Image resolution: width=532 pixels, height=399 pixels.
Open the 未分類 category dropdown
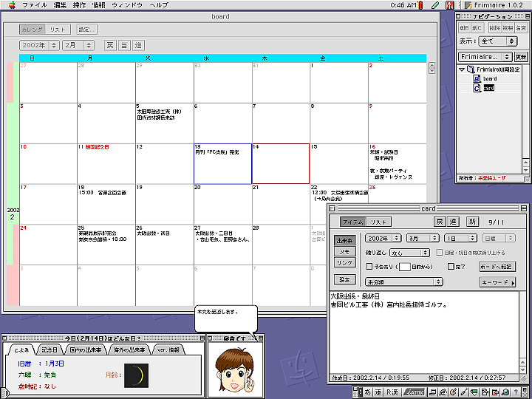(x=404, y=282)
